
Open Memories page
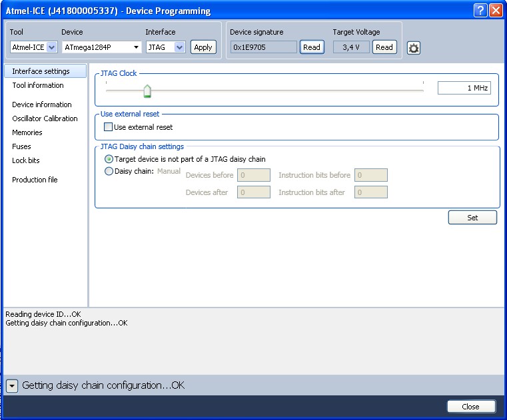27,132
